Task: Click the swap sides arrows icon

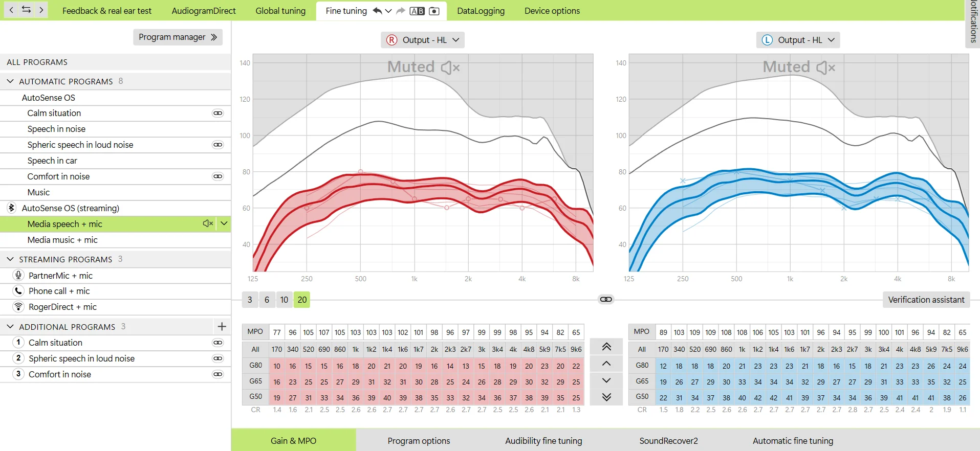Action: tap(26, 10)
